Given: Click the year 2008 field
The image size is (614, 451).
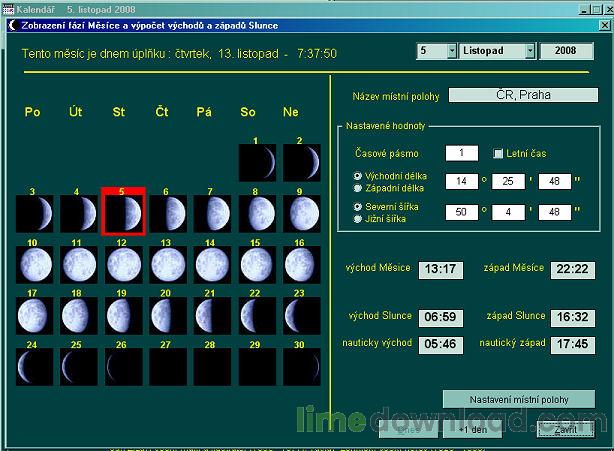Looking at the screenshot, I should (566, 50).
